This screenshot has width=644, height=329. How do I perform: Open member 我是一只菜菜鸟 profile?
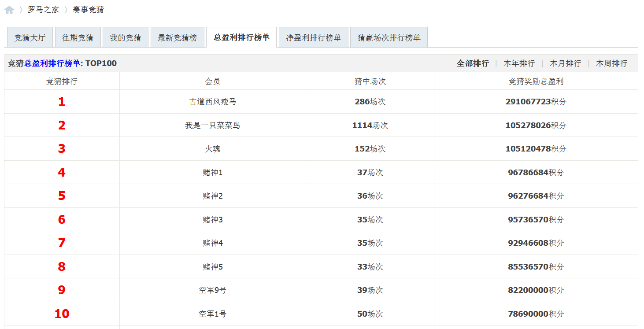[x=212, y=126]
